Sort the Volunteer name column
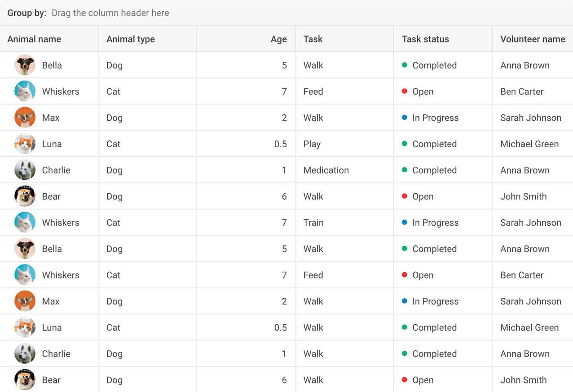 532,39
